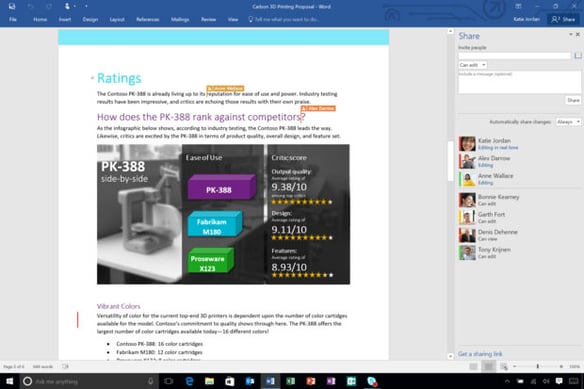Collapse the Ratings heading triangle

(x=92, y=78)
